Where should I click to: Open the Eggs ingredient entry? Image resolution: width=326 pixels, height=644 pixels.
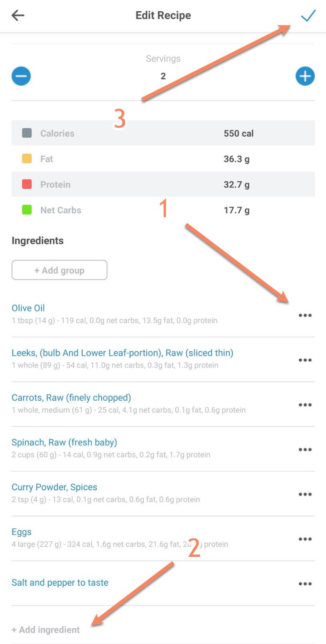pyautogui.click(x=22, y=532)
